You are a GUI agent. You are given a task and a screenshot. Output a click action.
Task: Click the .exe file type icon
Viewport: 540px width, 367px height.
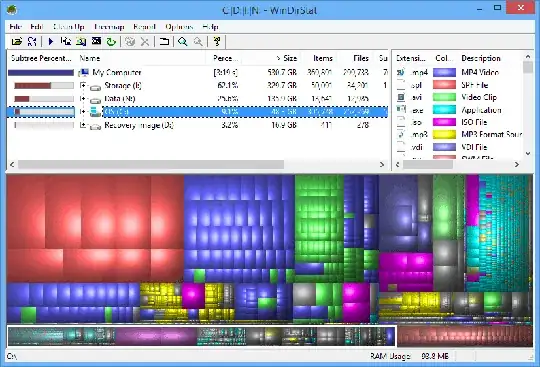(x=401, y=109)
